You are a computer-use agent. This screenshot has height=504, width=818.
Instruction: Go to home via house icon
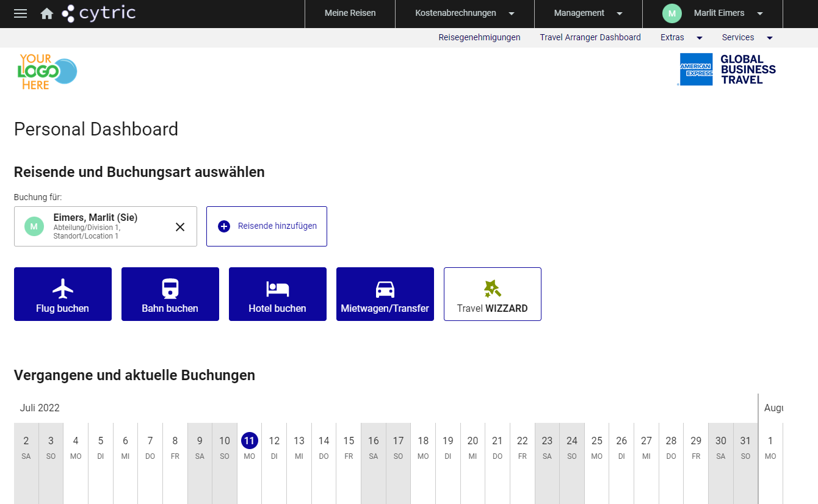click(47, 13)
